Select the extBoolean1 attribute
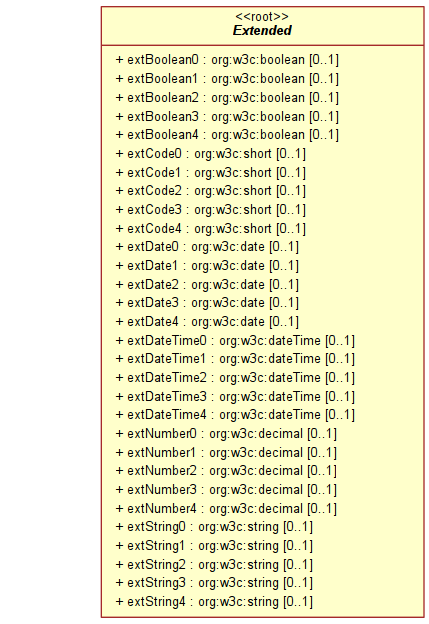This screenshot has height=624, width=429. coord(227,79)
